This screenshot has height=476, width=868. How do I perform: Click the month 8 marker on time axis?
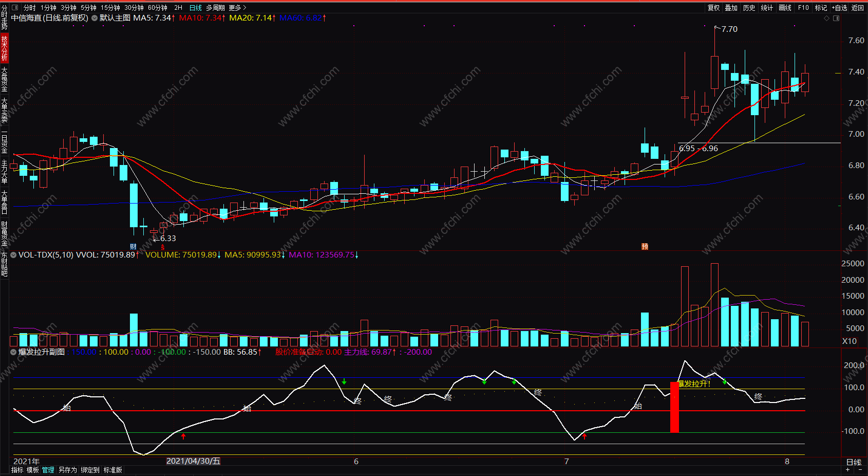coord(787,461)
